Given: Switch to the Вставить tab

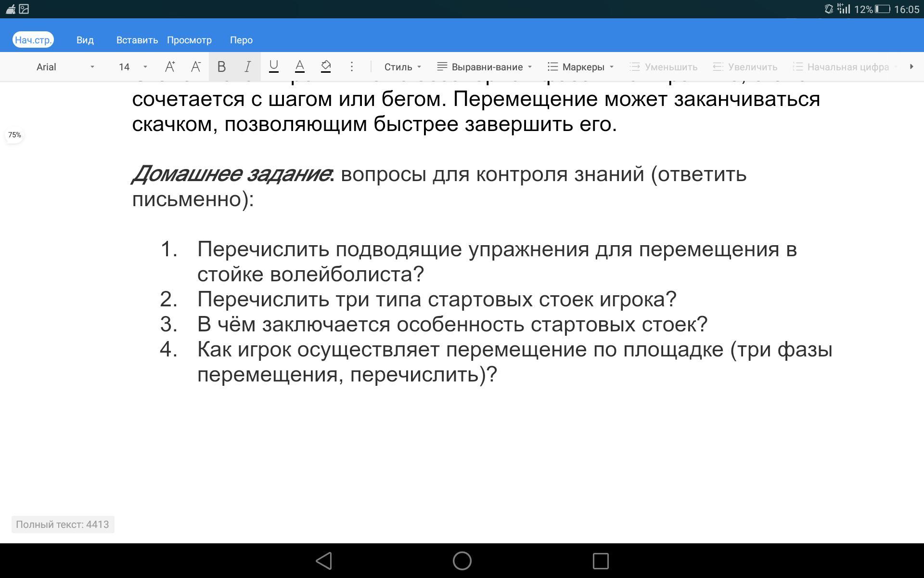Looking at the screenshot, I should [137, 40].
